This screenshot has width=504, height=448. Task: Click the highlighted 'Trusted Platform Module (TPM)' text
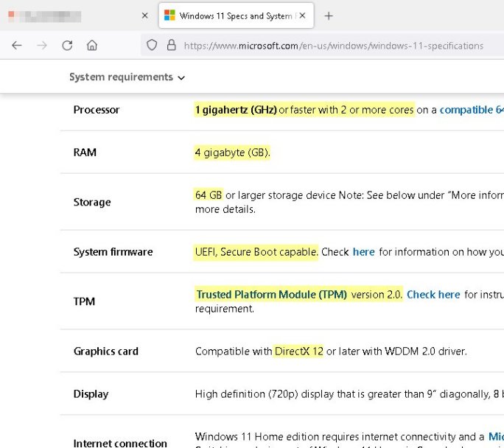pyautogui.click(x=271, y=295)
